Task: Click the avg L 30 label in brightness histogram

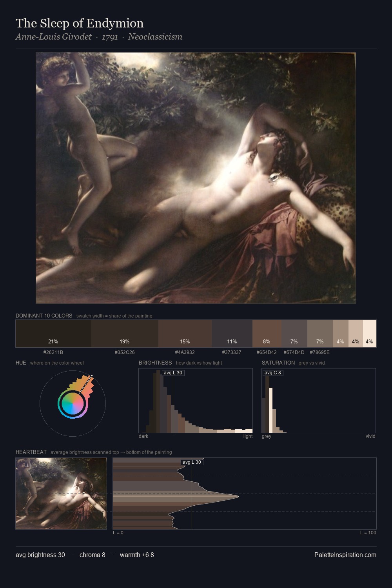Action: coord(173,373)
